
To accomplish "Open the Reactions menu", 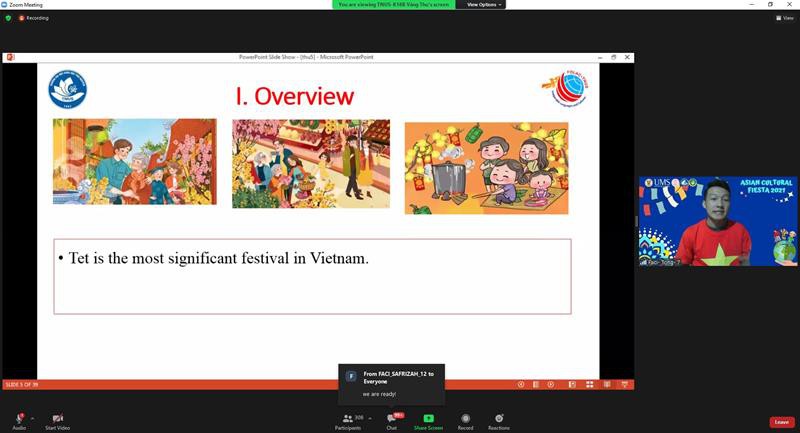I will [x=498, y=419].
